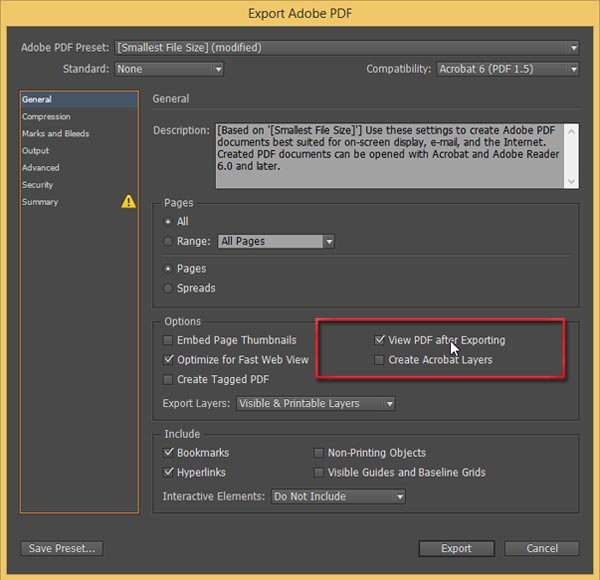
Task: Click Description scrollbar up arrow
Action: click(x=571, y=132)
